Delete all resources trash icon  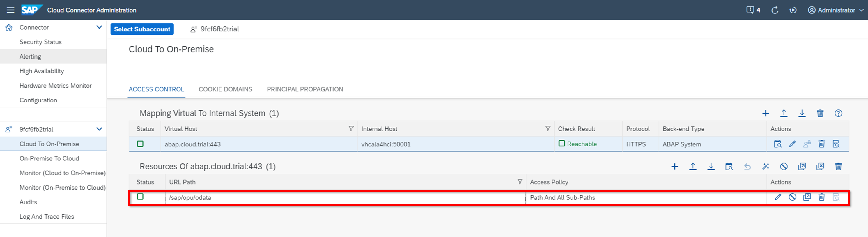(838, 167)
